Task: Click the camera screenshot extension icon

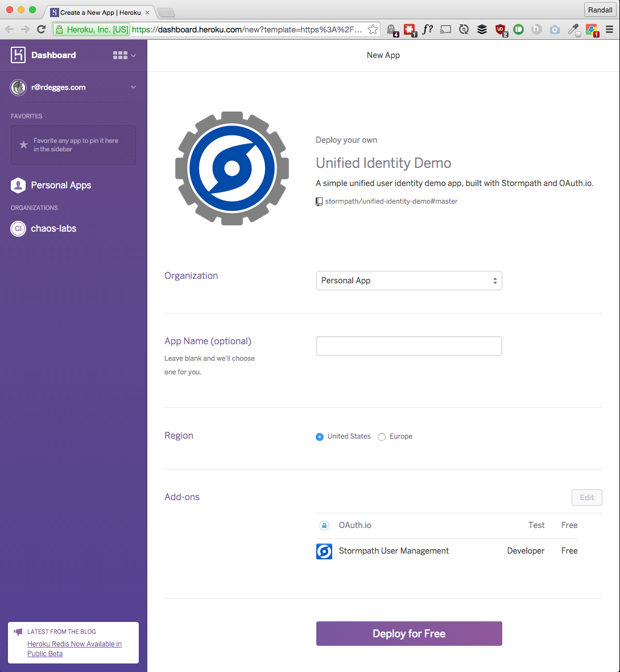Action: [555, 29]
